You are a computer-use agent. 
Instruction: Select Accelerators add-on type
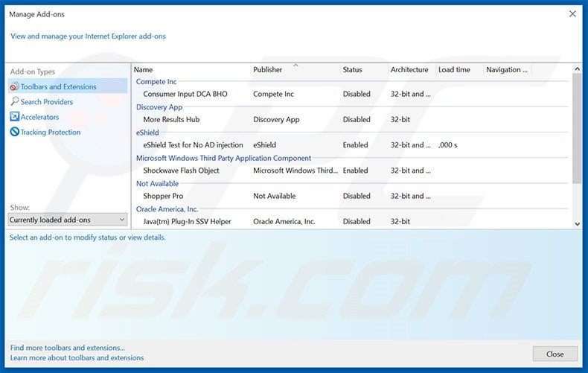point(39,117)
